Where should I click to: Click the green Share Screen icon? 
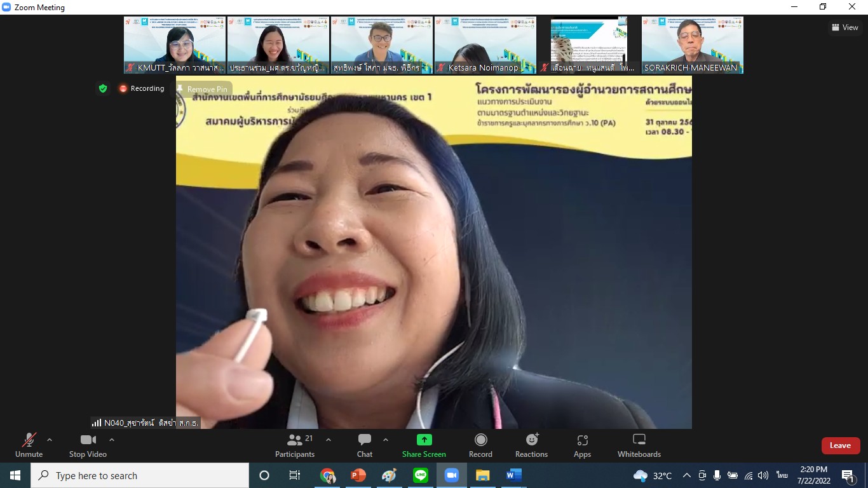click(x=424, y=440)
